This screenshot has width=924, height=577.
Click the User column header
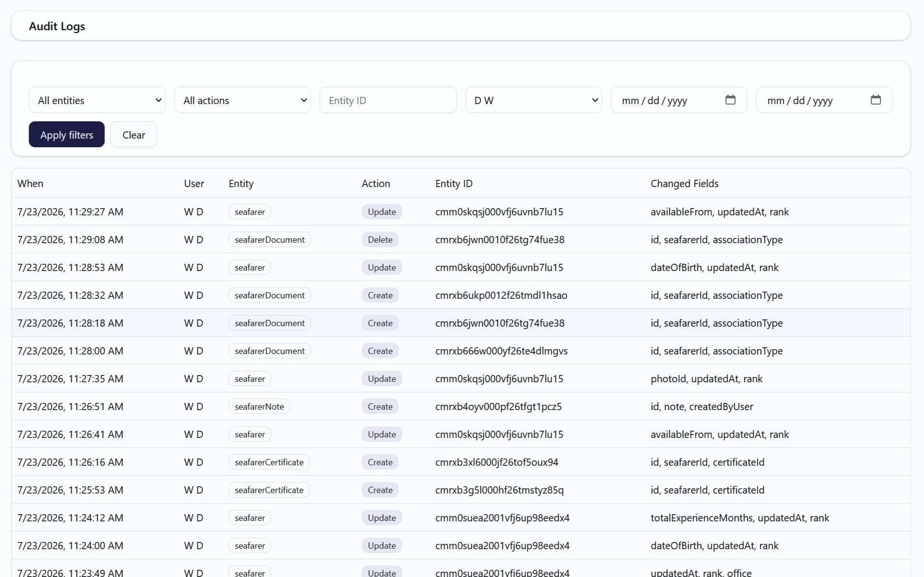click(x=194, y=183)
